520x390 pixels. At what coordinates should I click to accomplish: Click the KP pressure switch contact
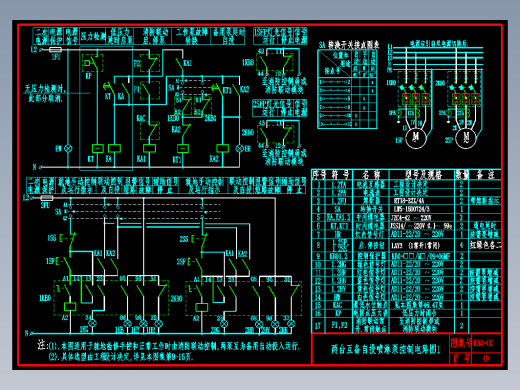coord(92,63)
